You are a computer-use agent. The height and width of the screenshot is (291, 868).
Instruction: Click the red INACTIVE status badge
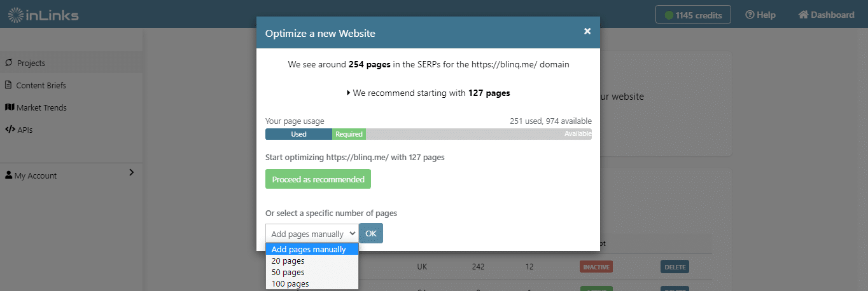[x=596, y=267]
